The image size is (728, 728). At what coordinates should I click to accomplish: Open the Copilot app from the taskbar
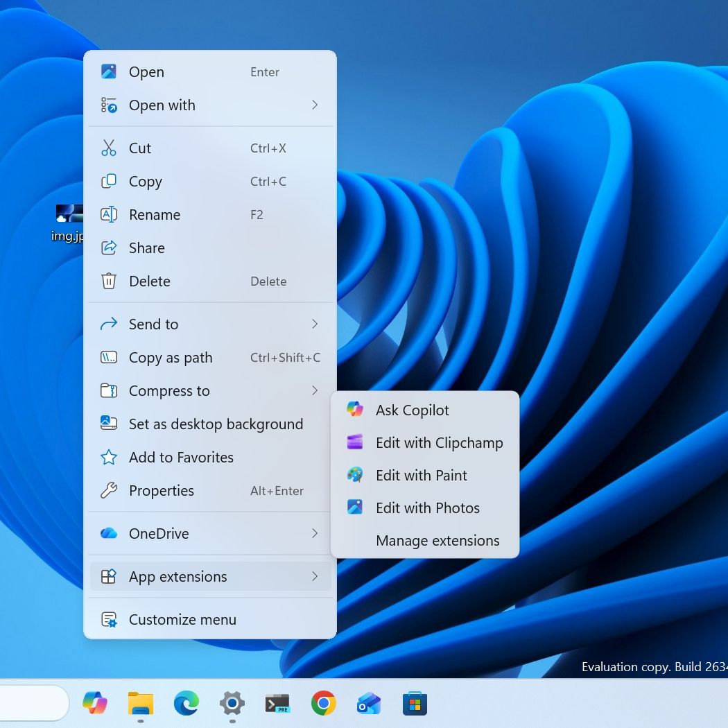95,704
